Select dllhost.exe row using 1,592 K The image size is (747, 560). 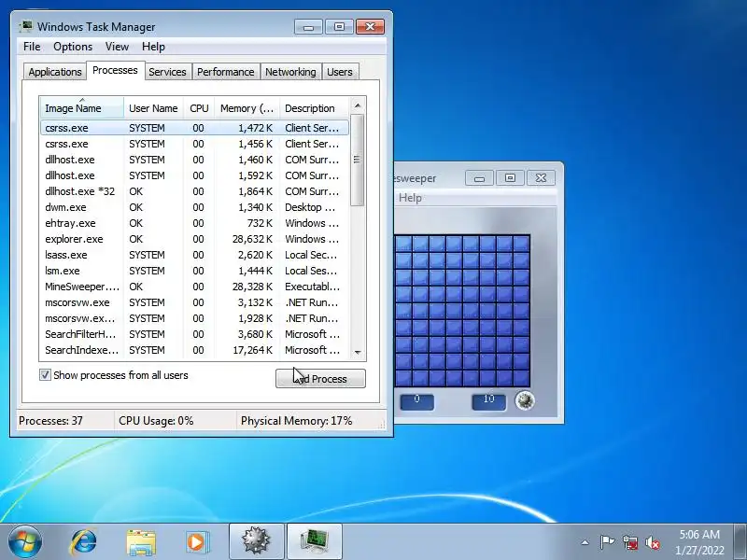[194, 175]
